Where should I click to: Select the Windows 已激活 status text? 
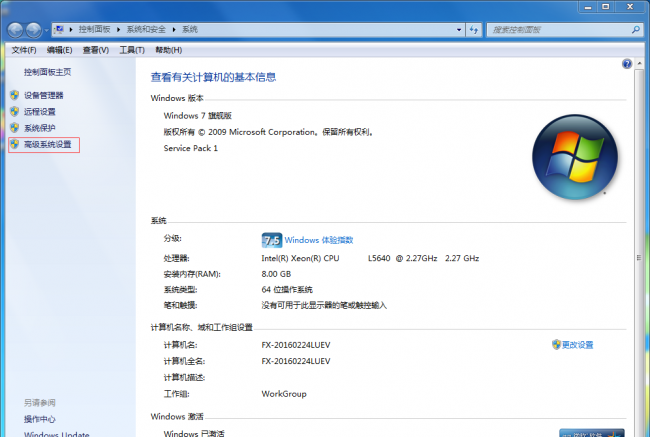[194, 433]
